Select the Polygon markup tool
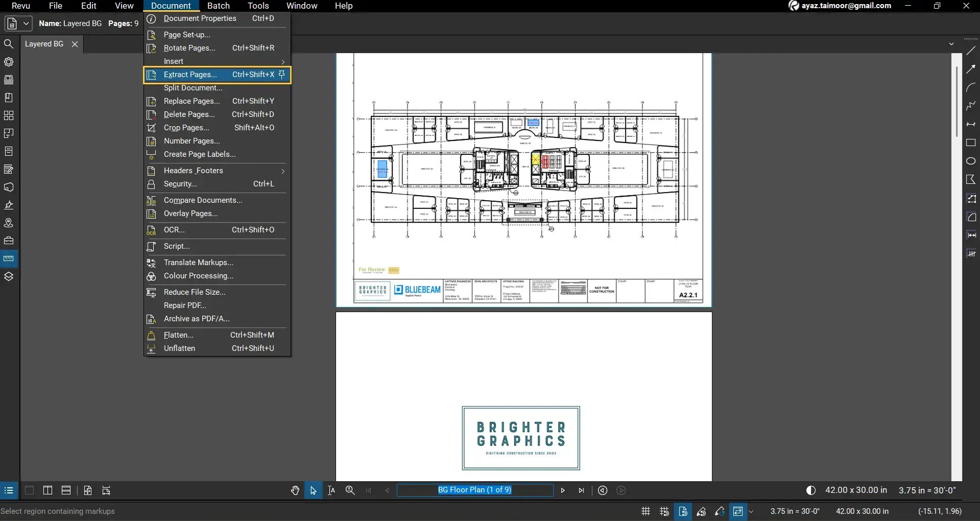 coord(971,179)
